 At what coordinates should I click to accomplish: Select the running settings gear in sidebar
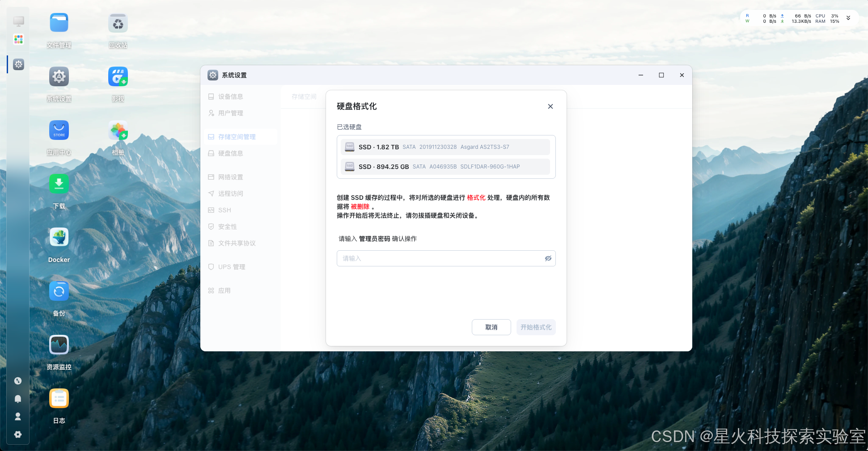(18, 64)
